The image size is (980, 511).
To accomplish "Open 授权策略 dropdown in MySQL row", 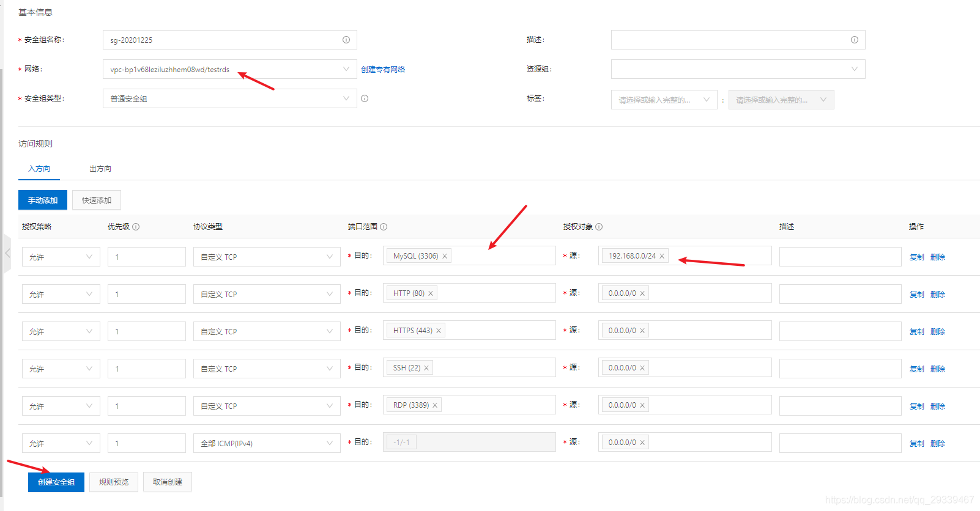I will [x=61, y=257].
